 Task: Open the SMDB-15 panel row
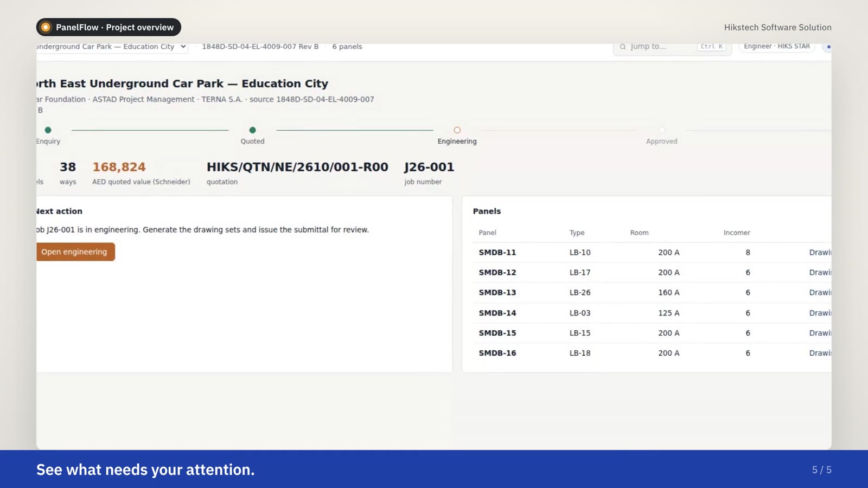coord(652,333)
